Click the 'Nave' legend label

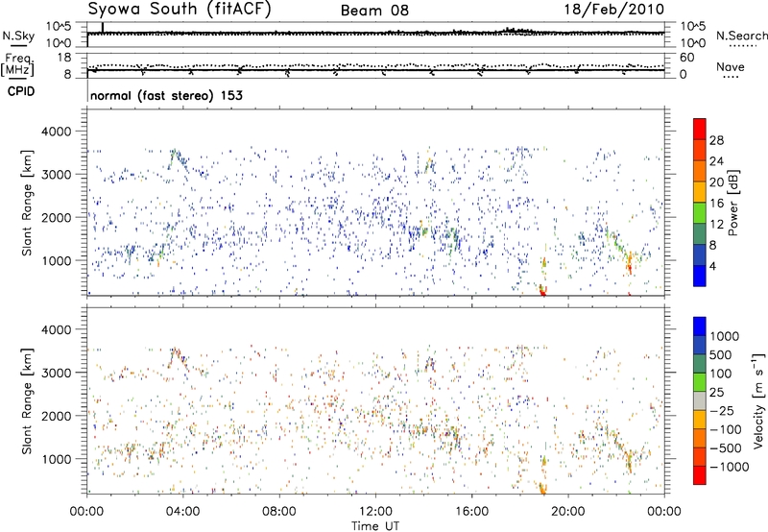point(731,67)
